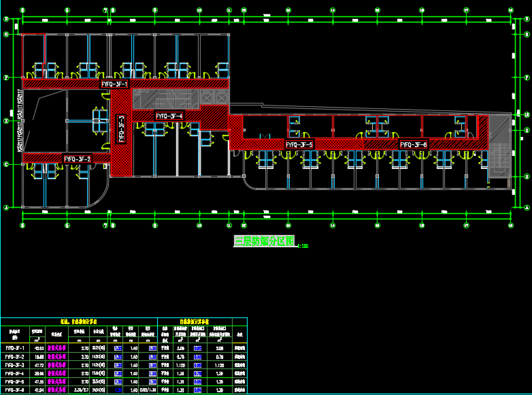Click the FYFQ-3F-1 row in table
This screenshot has height=395, width=532.
point(15,347)
